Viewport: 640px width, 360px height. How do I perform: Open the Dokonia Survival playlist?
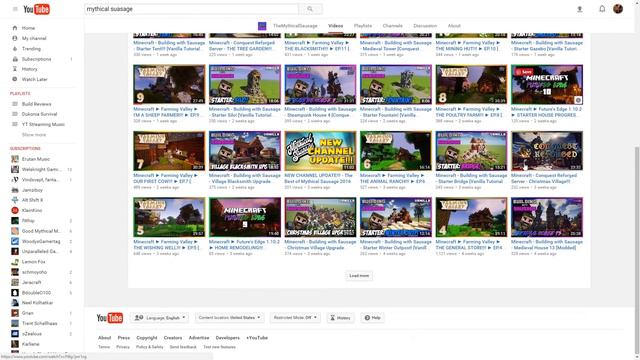(x=39, y=114)
